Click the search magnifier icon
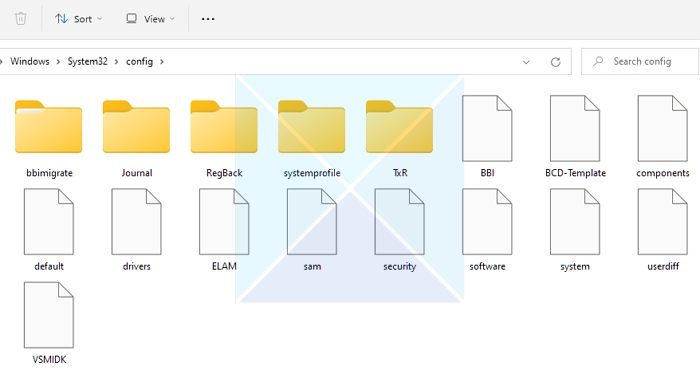This screenshot has height=378, width=700. tap(598, 61)
